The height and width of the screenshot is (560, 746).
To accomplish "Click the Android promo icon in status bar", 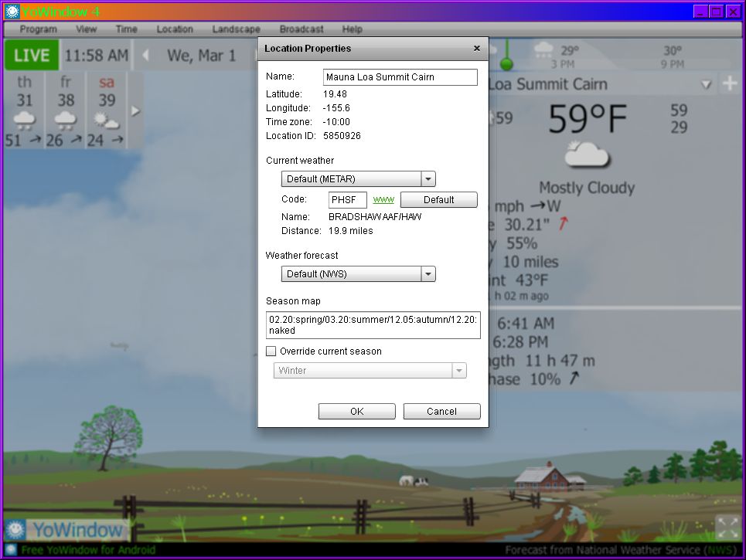I will coord(12,550).
